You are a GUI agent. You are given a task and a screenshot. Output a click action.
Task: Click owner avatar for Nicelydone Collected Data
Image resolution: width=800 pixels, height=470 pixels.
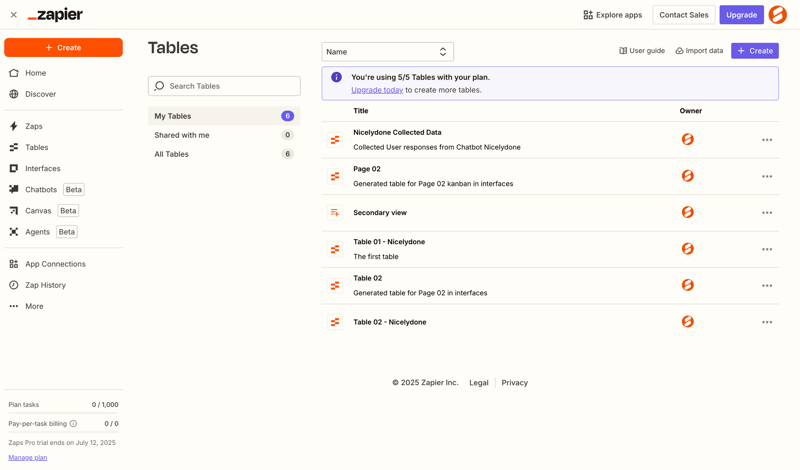pos(688,139)
